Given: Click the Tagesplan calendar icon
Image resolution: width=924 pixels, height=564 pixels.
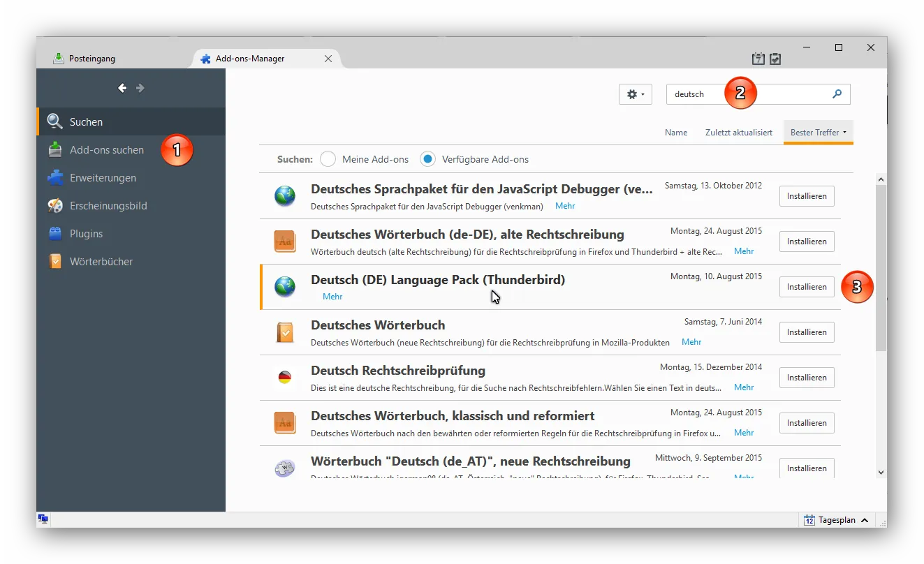Looking at the screenshot, I should (809, 520).
